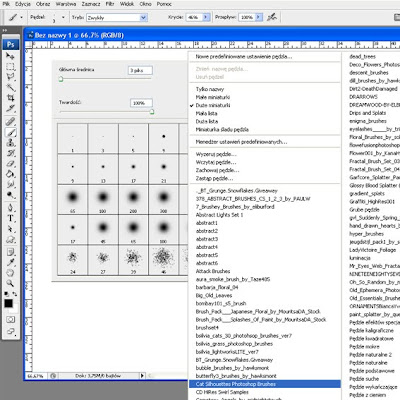Select the Slice tool
The height and width of the screenshot is (400, 400).
[10, 108]
